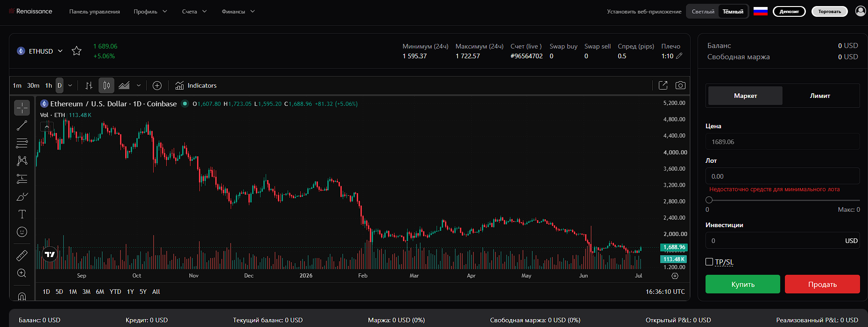Open the chart style dropdown arrow
The width and height of the screenshot is (868, 327).
coord(139,85)
